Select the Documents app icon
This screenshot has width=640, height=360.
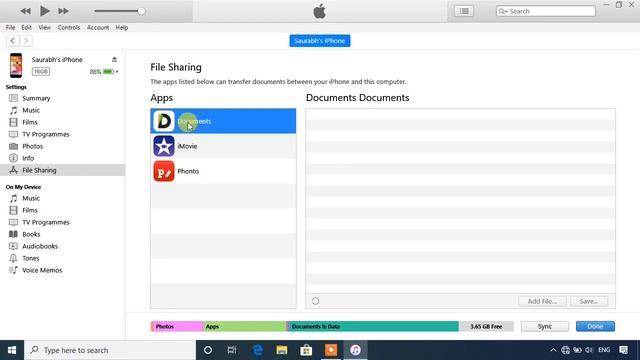(x=164, y=121)
